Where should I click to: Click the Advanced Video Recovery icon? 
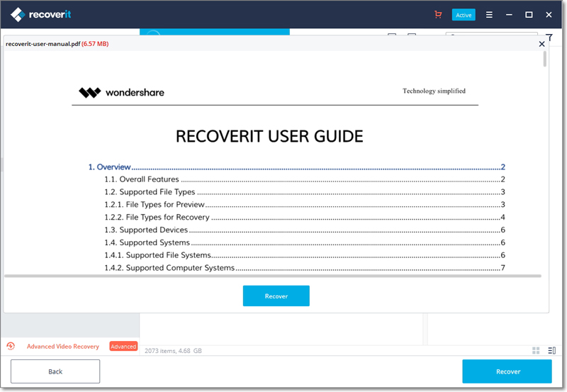click(x=11, y=346)
